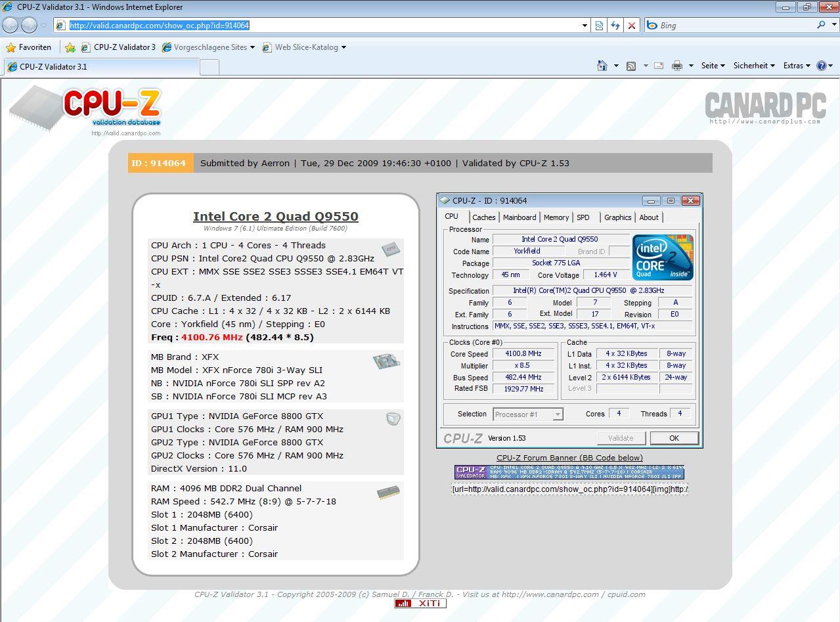Toggle Compatibility View icon beside the address bar
This screenshot has height=622, width=840.
tap(599, 26)
